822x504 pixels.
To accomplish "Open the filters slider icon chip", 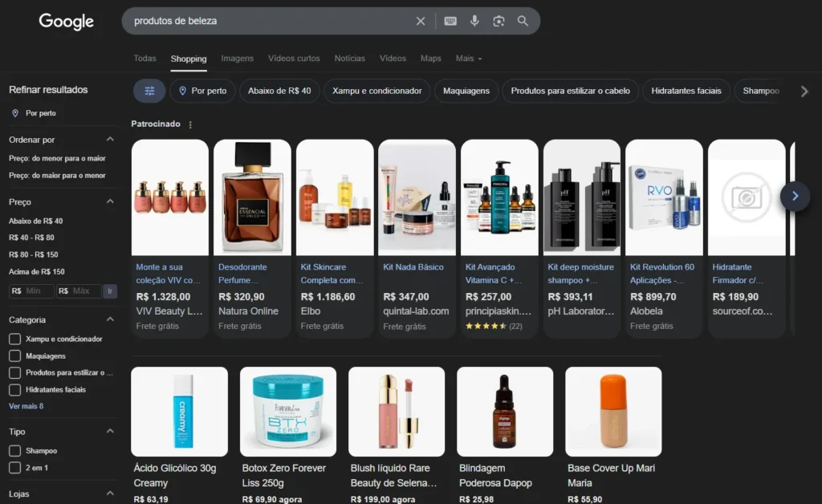I will click(x=149, y=91).
